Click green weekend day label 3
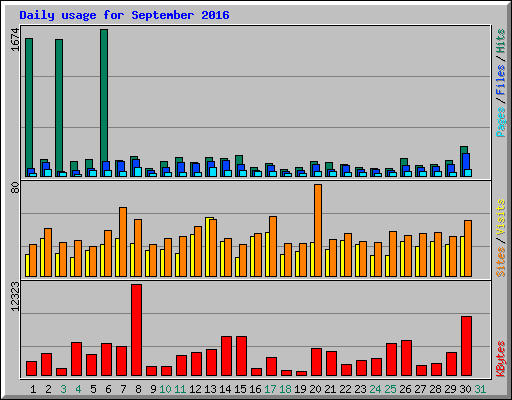 [63, 389]
